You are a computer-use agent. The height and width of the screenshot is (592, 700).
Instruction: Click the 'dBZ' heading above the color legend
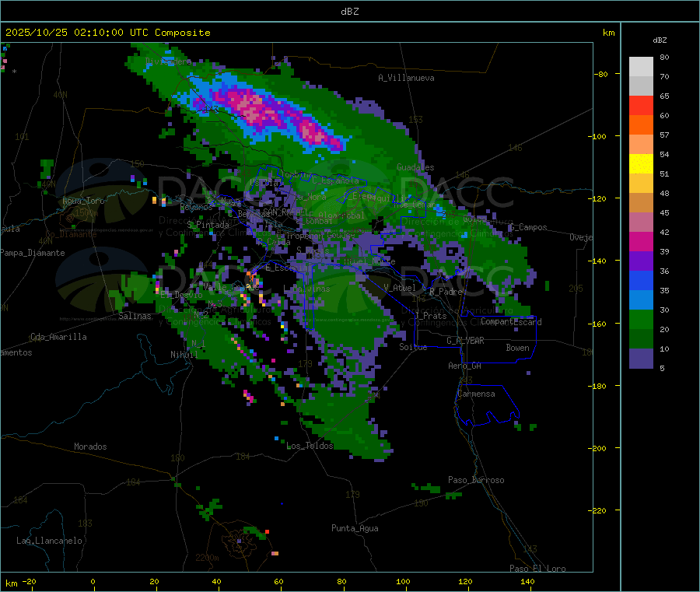[660, 40]
